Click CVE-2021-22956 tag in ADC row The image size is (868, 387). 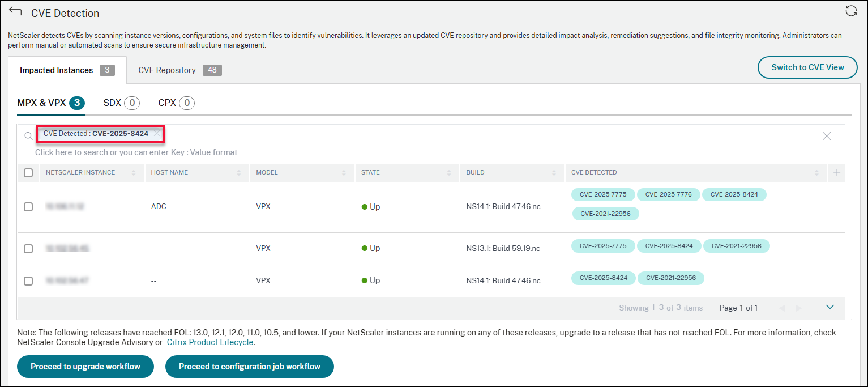[605, 214]
